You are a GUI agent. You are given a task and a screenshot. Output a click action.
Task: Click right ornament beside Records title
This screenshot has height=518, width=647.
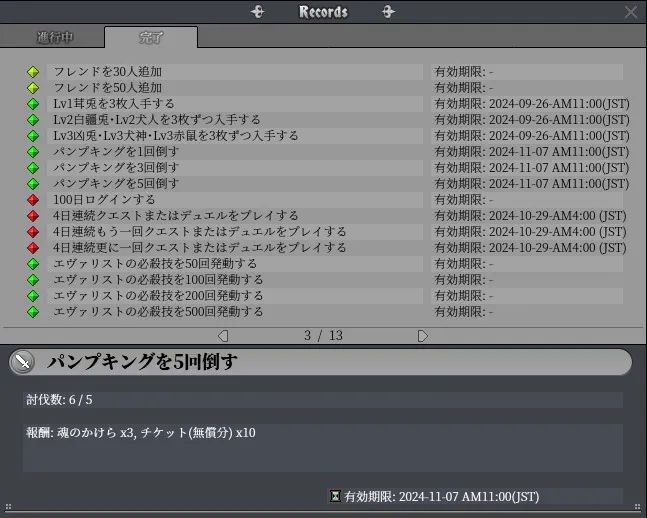click(388, 12)
